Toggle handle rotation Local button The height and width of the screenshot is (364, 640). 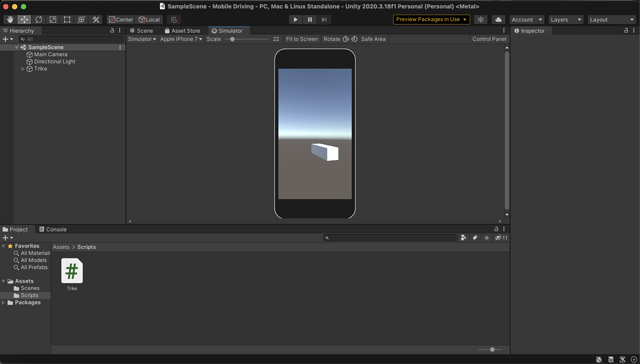point(149,20)
